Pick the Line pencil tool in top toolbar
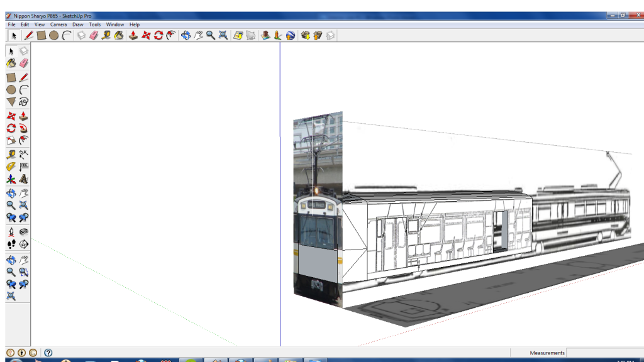The width and height of the screenshot is (644, 362). tap(28, 36)
